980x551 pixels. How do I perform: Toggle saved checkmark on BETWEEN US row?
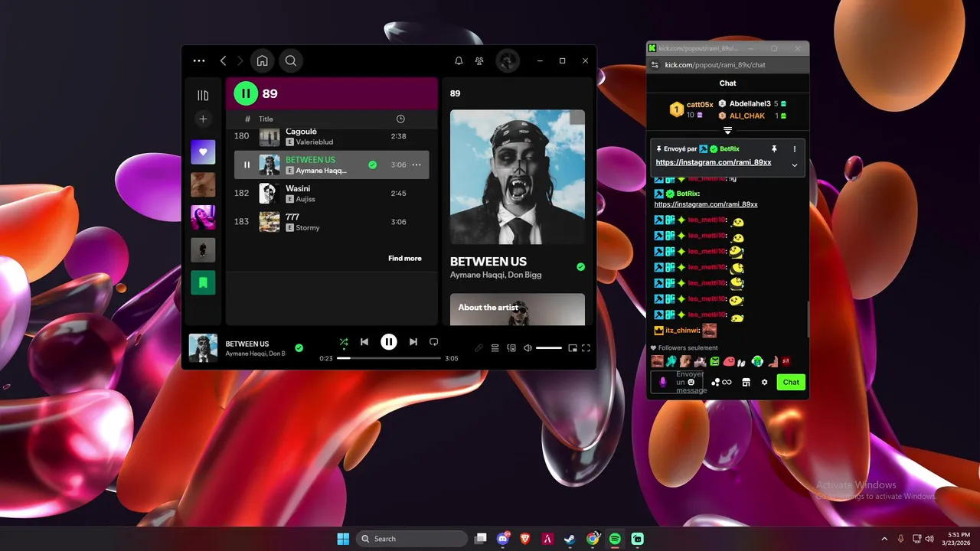click(x=372, y=165)
